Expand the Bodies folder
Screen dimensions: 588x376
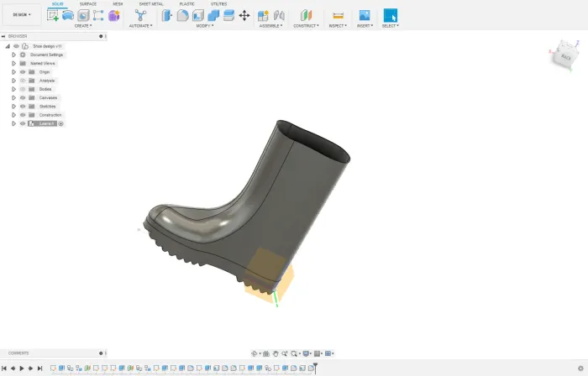[14, 89]
